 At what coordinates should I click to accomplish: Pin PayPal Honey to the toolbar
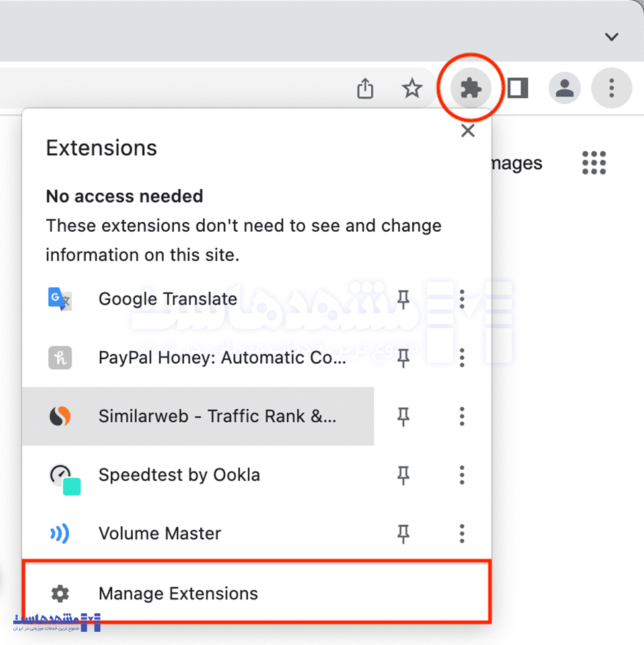(403, 358)
